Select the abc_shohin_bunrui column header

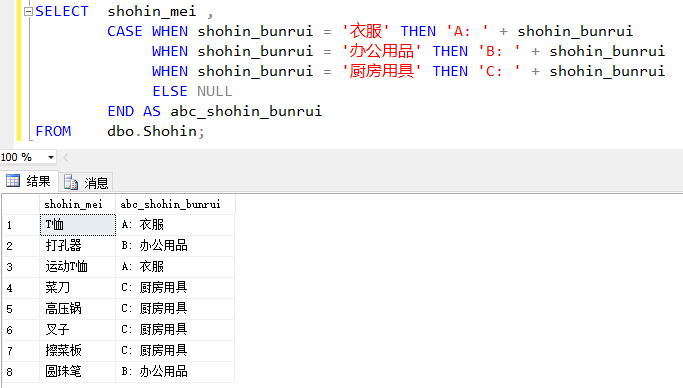pos(175,204)
